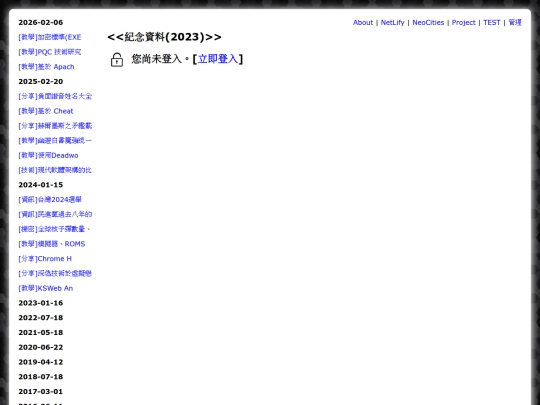Expand the 2018-07-18 date group

tap(41, 377)
